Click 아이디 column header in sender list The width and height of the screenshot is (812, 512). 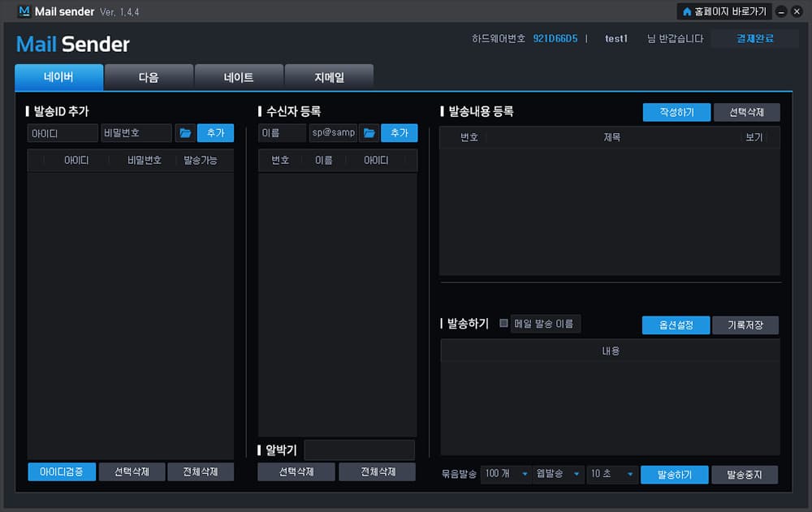(76, 161)
